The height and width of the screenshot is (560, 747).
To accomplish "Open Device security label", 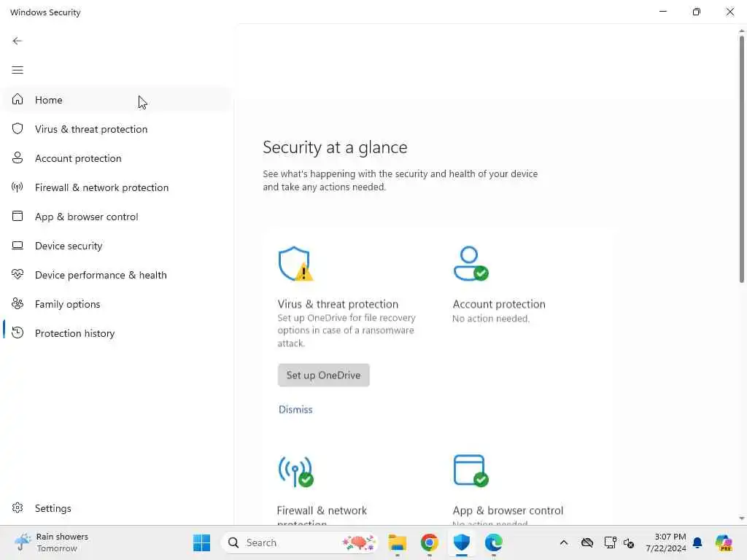I will click(x=69, y=246).
